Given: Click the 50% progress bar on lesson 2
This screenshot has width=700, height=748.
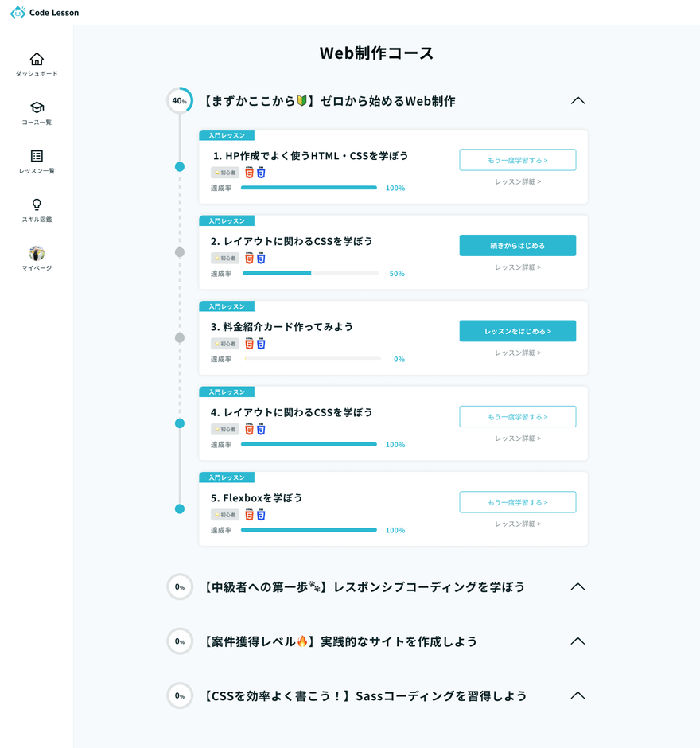Looking at the screenshot, I should click(312, 273).
